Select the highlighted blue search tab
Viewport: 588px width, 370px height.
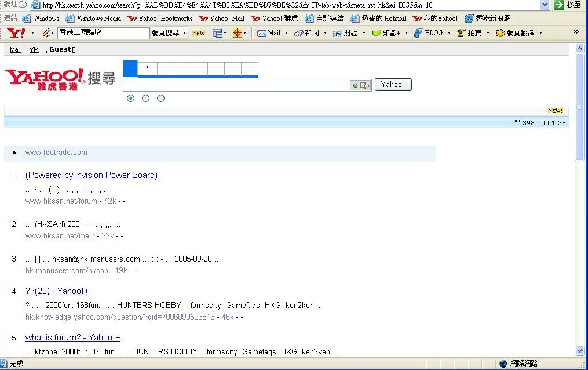130,68
